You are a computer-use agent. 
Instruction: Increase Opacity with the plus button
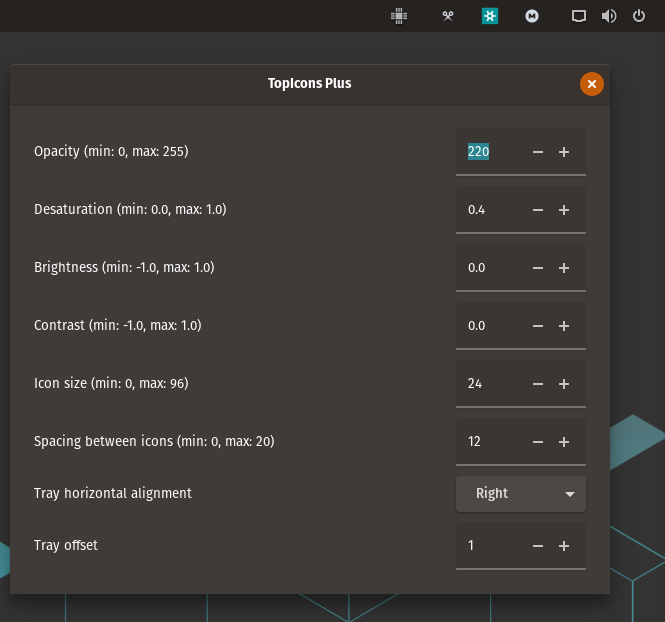click(564, 152)
